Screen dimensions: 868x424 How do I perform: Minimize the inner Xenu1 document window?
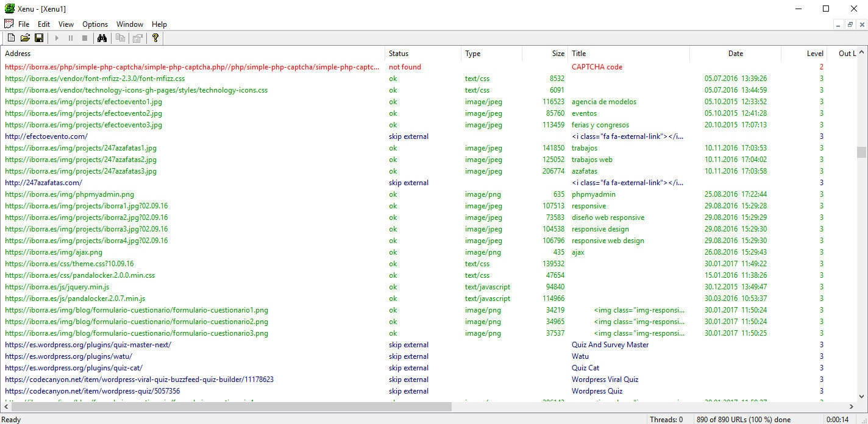839,24
